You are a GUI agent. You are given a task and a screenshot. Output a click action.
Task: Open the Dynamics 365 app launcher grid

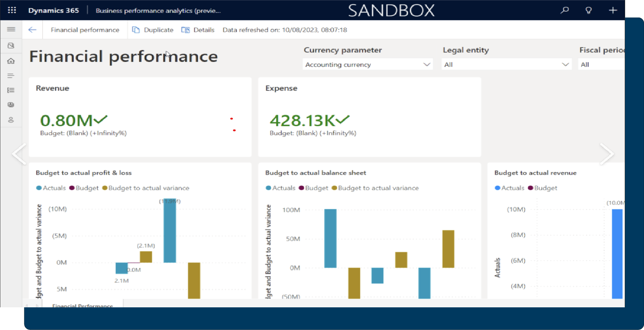pyautogui.click(x=12, y=10)
